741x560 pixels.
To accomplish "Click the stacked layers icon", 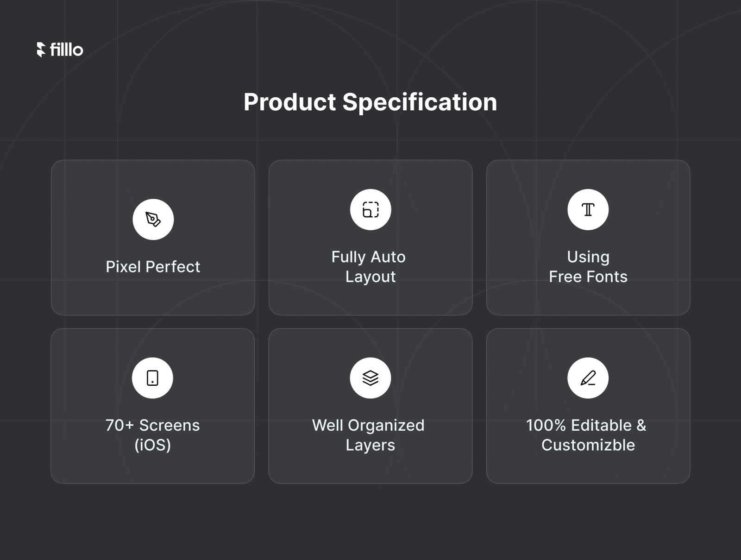I will [x=370, y=378].
